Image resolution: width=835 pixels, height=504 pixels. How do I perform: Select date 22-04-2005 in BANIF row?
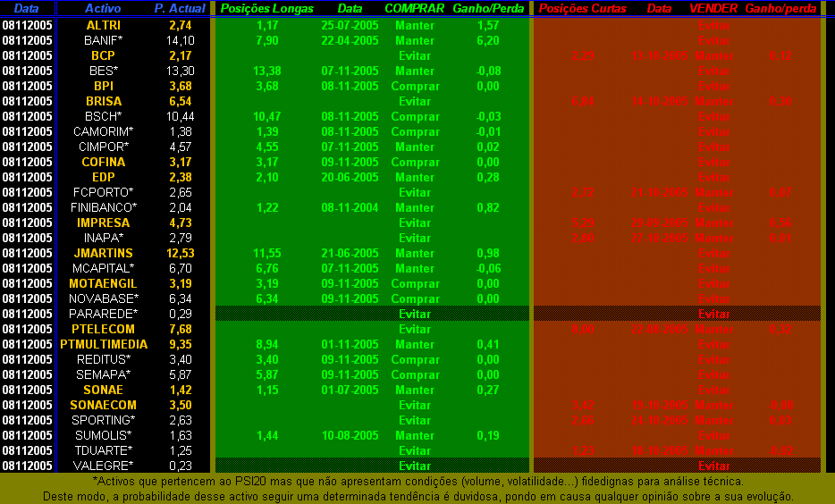click(350, 40)
